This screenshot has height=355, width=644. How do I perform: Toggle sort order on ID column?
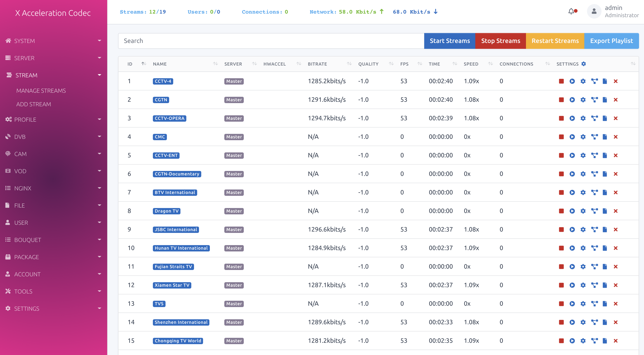[x=144, y=64]
